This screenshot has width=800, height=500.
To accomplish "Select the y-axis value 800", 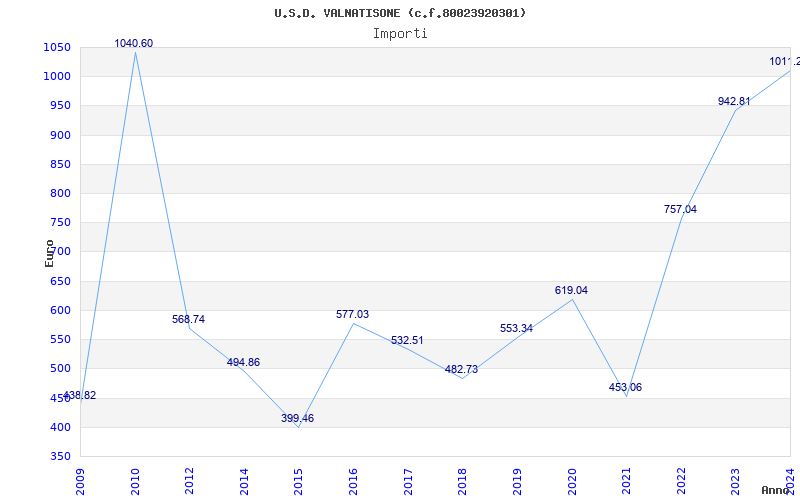I will click(60, 193).
